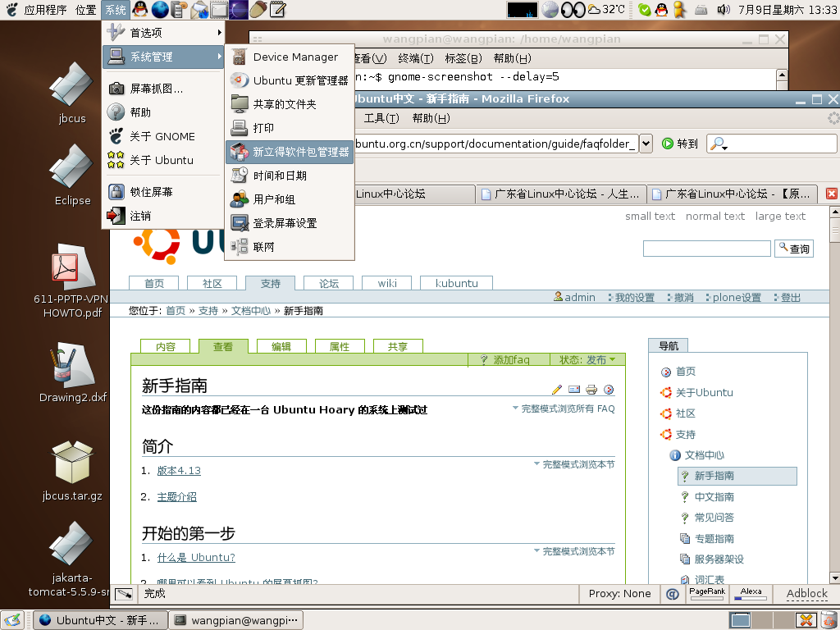840x630 pixels.
Task: Open the 打印 printing settings
Action: (290, 128)
